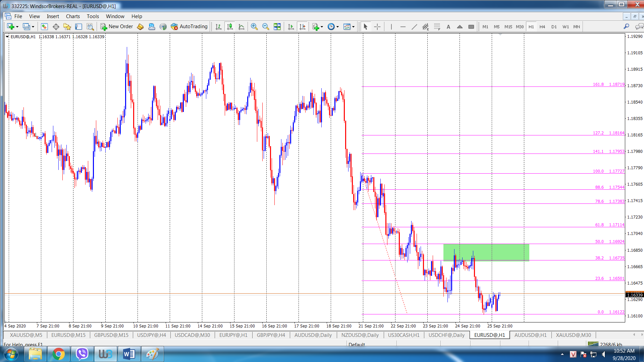Toggle Auto Scroll chart button
The width and height of the screenshot is (644, 362).
[291, 26]
